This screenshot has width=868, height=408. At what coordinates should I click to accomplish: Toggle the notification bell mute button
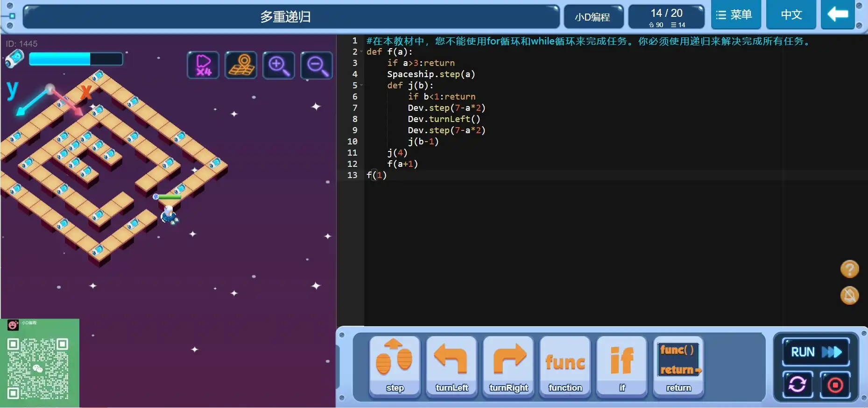pos(849,295)
